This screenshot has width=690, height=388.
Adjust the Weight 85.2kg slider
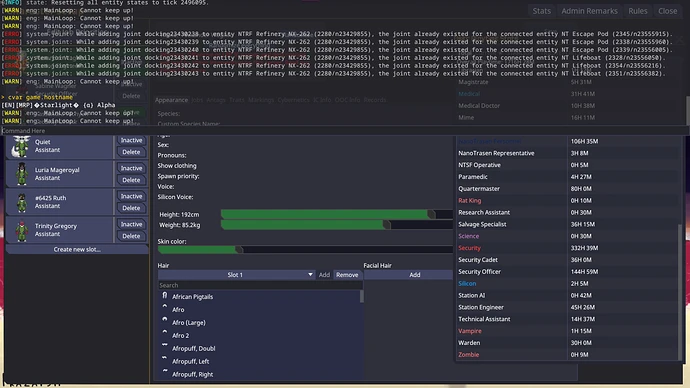(337, 225)
